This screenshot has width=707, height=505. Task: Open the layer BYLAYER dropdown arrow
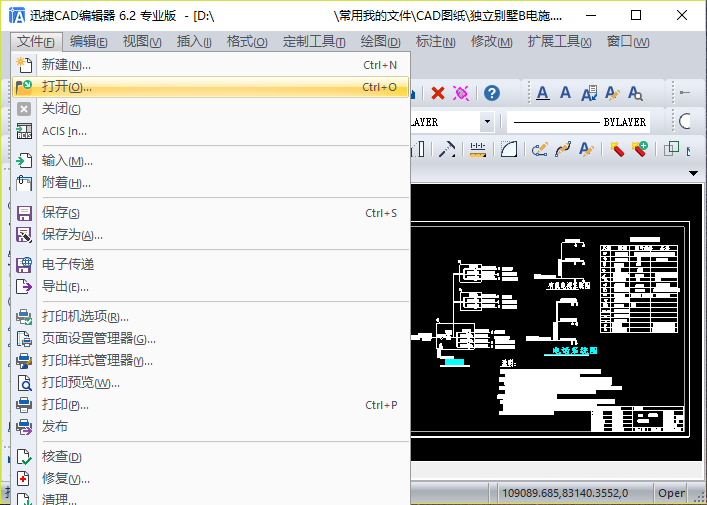(x=487, y=122)
